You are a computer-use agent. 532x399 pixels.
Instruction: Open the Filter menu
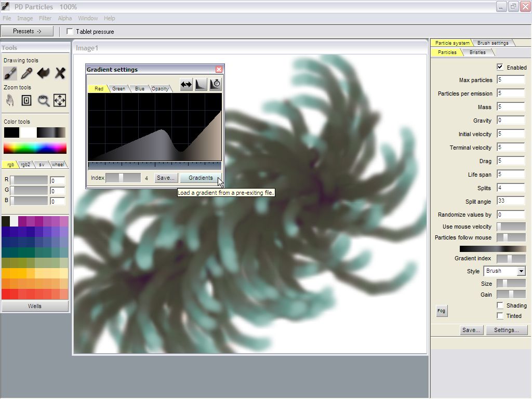[45, 18]
